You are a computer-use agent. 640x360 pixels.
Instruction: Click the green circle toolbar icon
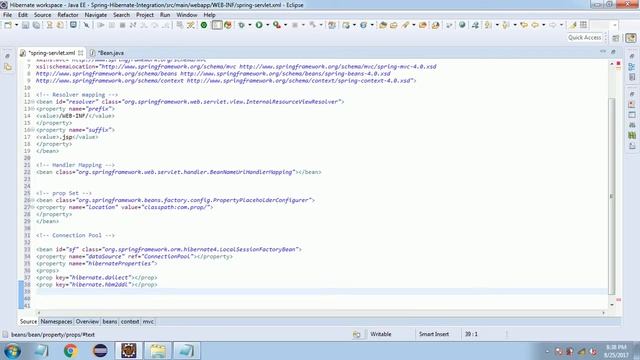(x=204, y=25)
